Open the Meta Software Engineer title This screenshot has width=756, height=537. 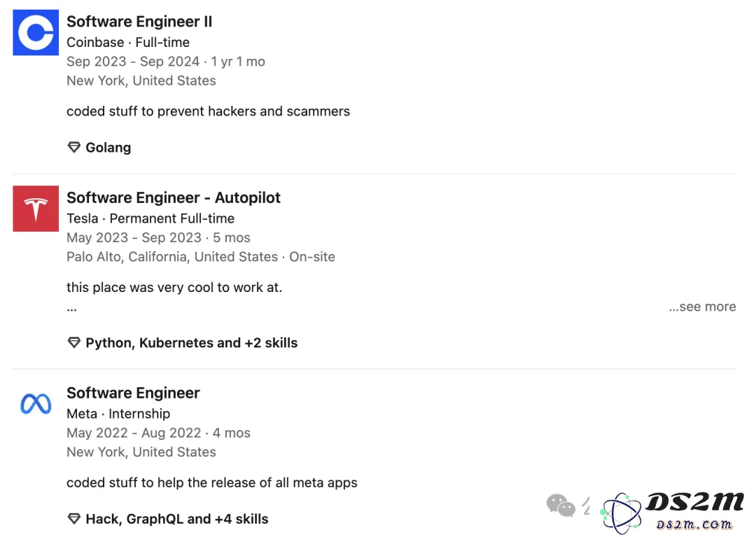click(x=133, y=393)
